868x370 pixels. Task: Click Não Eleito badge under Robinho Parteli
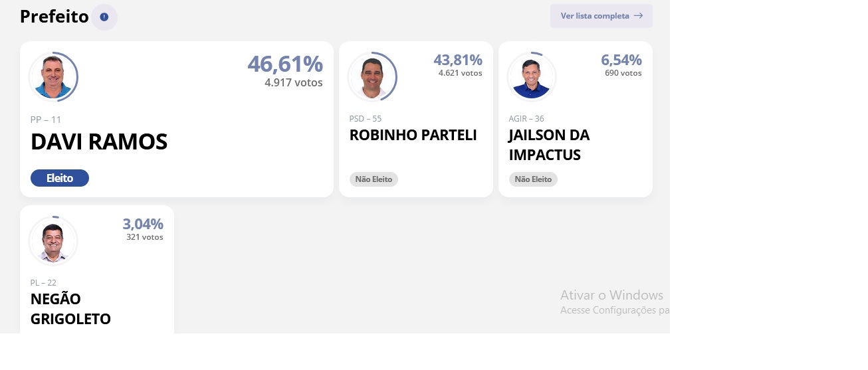374,179
